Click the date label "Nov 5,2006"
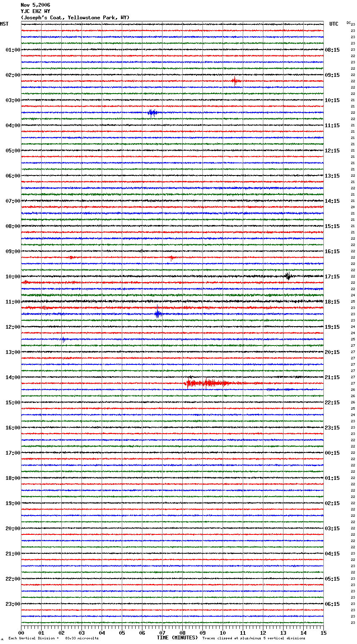The width and height of the screenshot is (357, 644). pyautogui.click(x=35, y=5)
